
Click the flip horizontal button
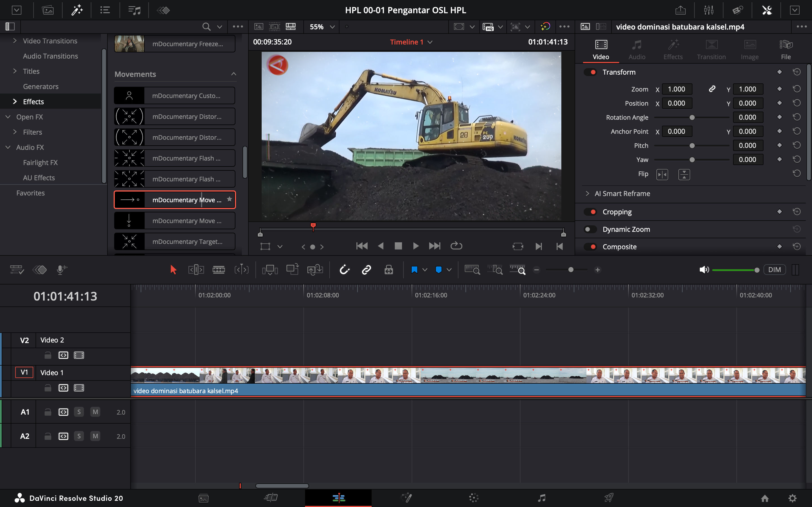pos(662,174)
